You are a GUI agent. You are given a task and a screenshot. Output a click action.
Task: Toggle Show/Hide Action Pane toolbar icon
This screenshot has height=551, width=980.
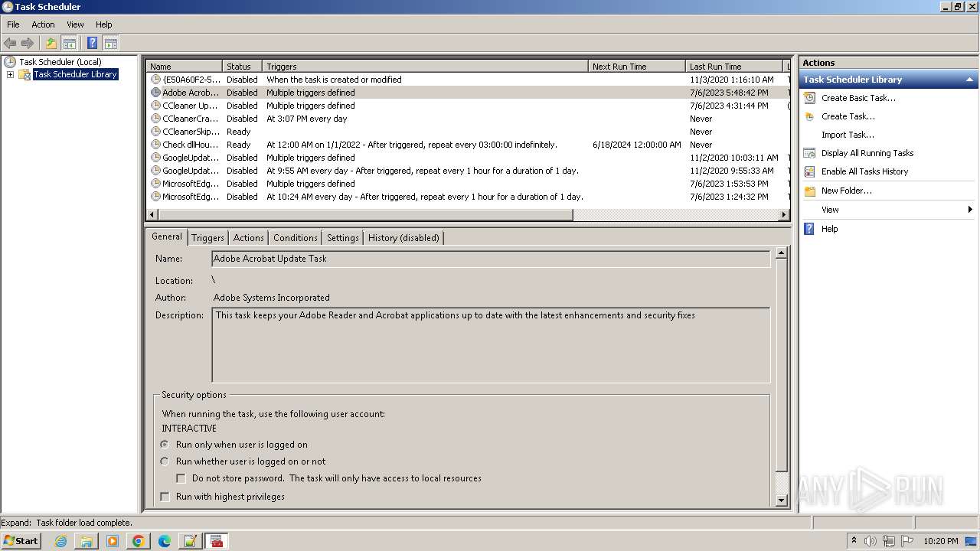[x=110, y=43]
